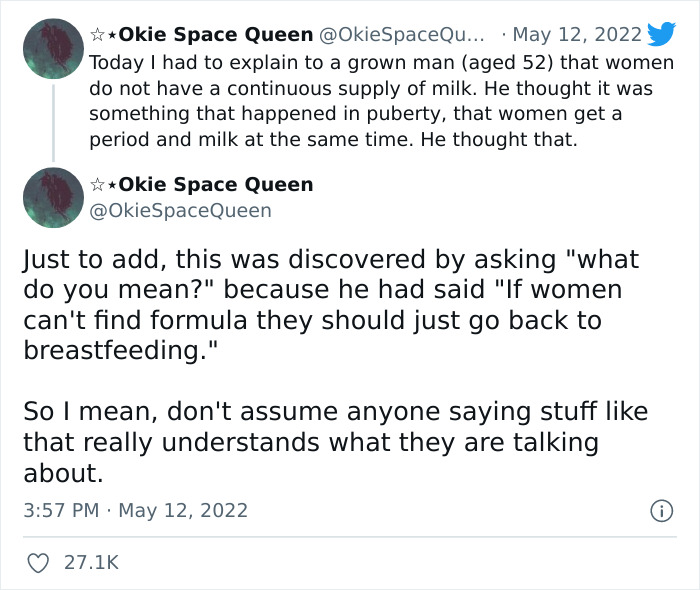Open the reply tweet's profile avatar
700x590 pixels.
click(x=52, y=197)
